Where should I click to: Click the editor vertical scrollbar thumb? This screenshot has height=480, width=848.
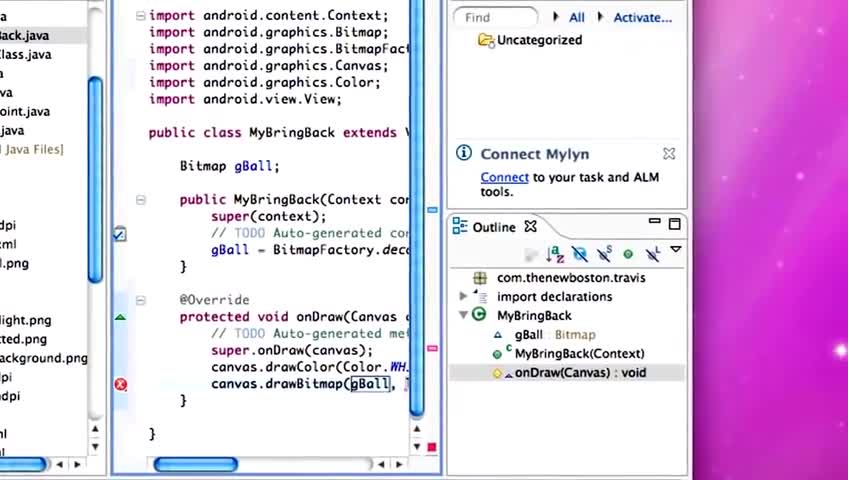click(x=416, y=208)
